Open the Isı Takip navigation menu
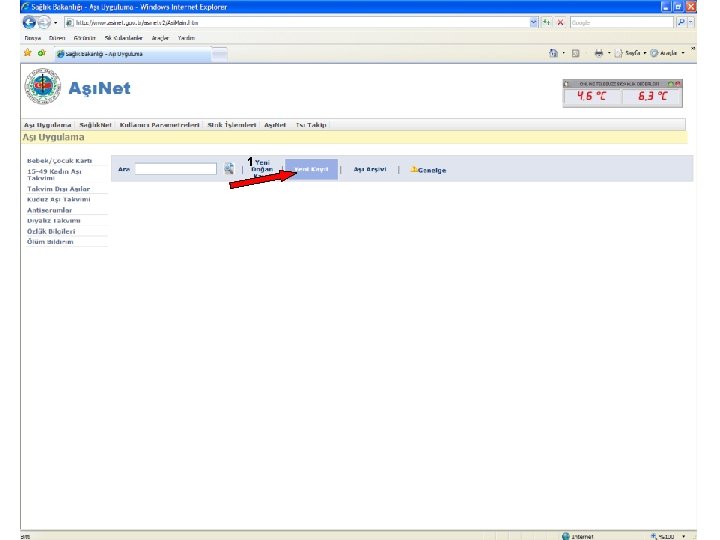Viewport: 720px width, 540px height. 311,125
